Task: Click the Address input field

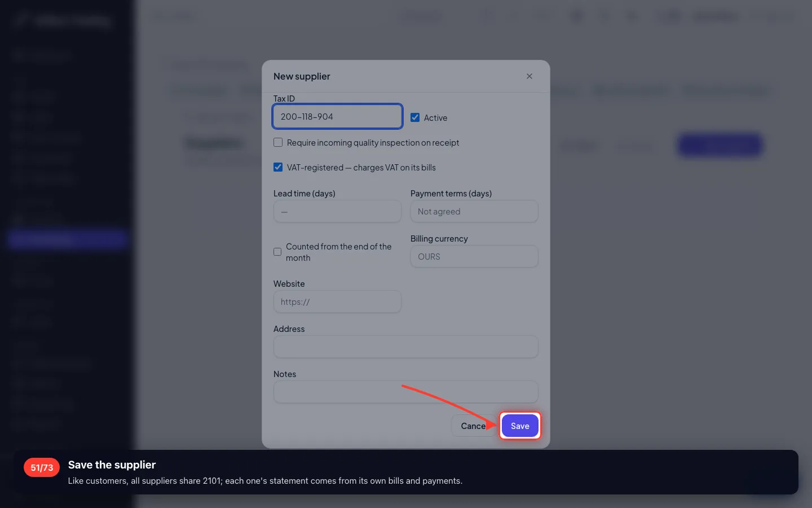Action: pos(406,347)
